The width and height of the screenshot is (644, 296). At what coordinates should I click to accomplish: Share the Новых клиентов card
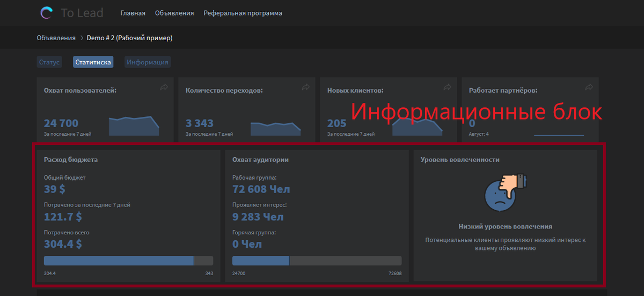[448, 87]
